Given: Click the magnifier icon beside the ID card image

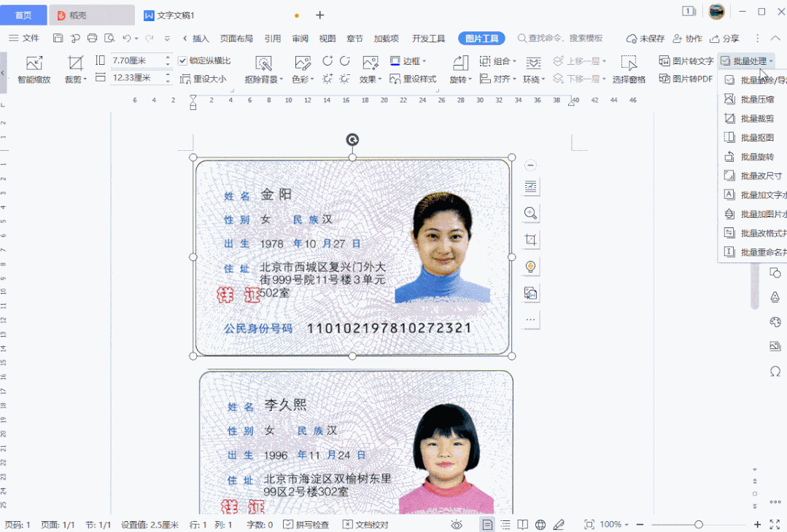Looking at the screenshot, I should click(530, 213).
